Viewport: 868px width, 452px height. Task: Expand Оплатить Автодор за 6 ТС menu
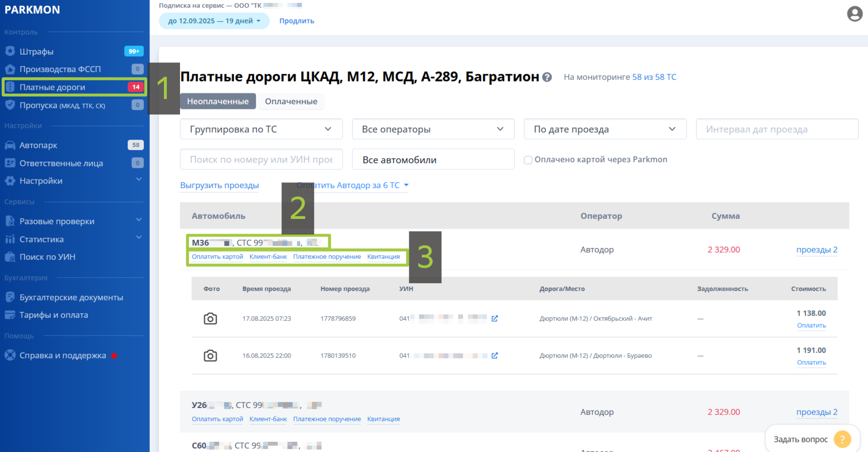(352, 185)
